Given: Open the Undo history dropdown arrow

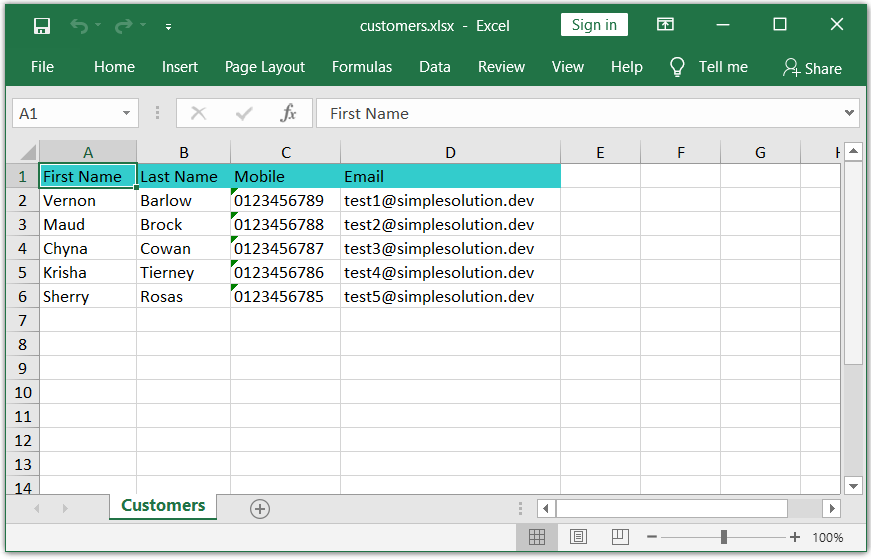Looking at the screenshot, I should coord(98,25).
